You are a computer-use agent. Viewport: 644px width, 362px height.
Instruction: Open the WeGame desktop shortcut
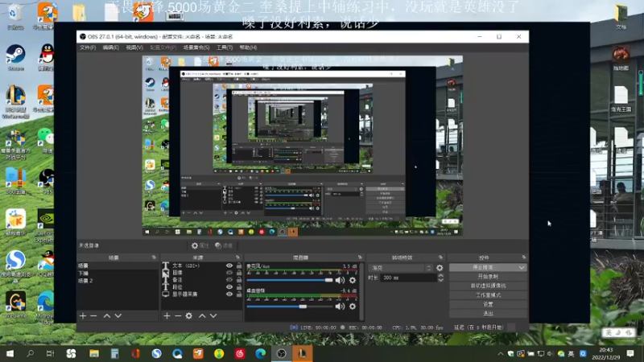click(15, 306)
